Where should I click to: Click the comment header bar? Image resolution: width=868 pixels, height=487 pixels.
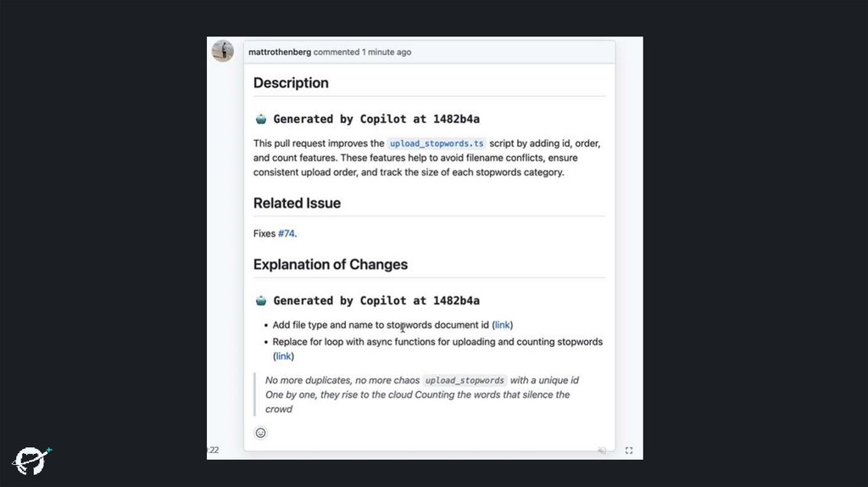coord(509,53)
